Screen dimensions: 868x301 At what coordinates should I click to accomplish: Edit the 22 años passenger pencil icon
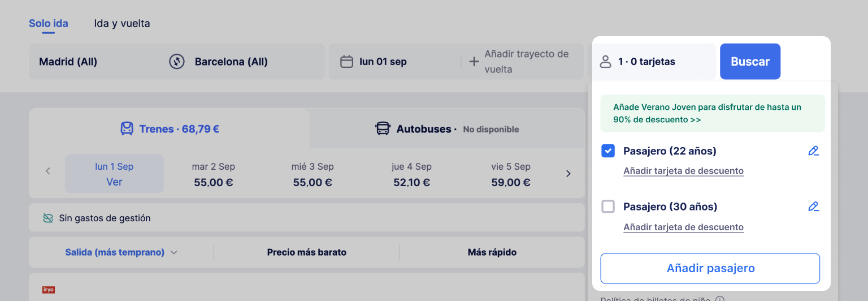(813, 150)
